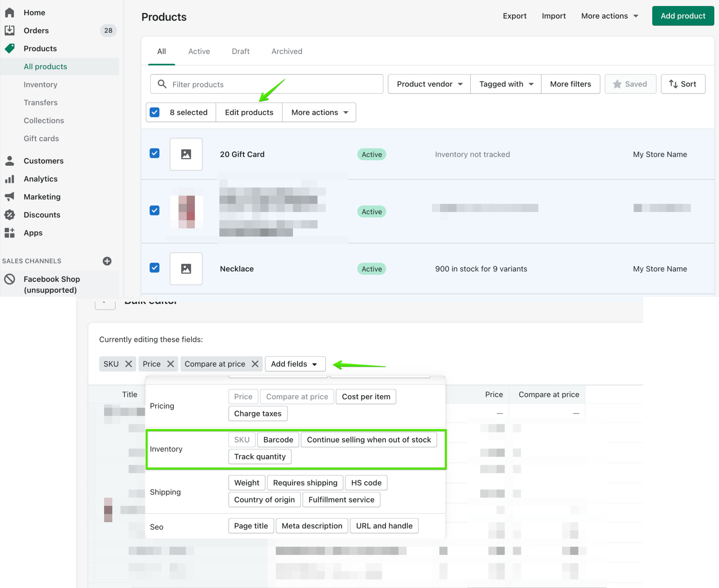Click the Marketing megaphone icon
The height and width of the screenshot is (588, 719).
click(10, 197)
